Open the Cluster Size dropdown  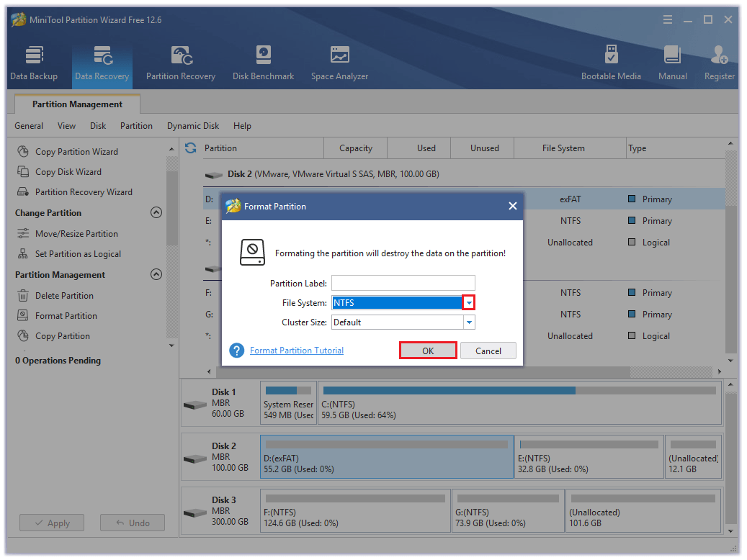[468, 322]
